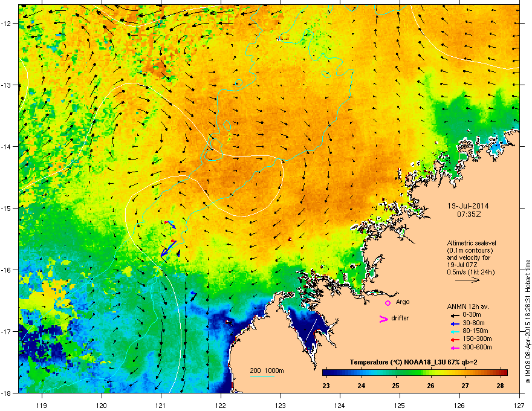The width and height of the screenshot is (532, 411).
Task: Click longitude axis label 121
Action: (161, 405)
